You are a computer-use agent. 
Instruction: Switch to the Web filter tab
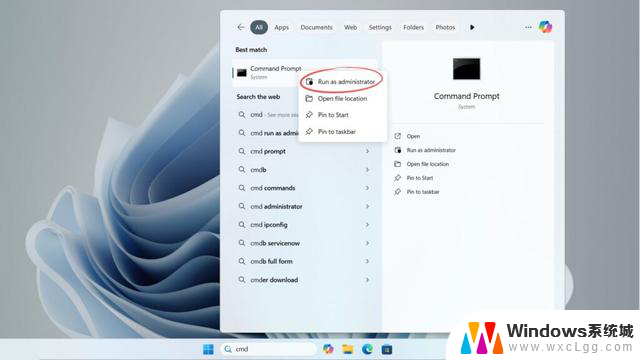click(350, 27)
